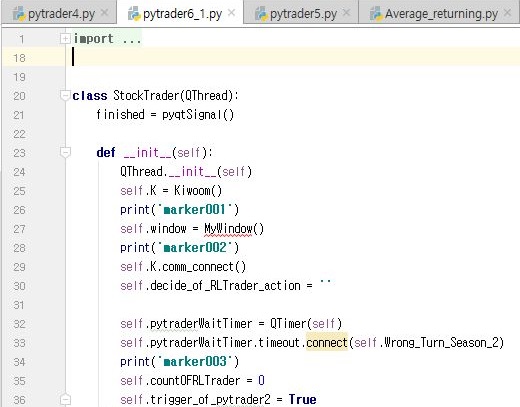Screen dimensions: 520x407
Task: Place cursor on empty line 18
Action: (x=293, y=57)
